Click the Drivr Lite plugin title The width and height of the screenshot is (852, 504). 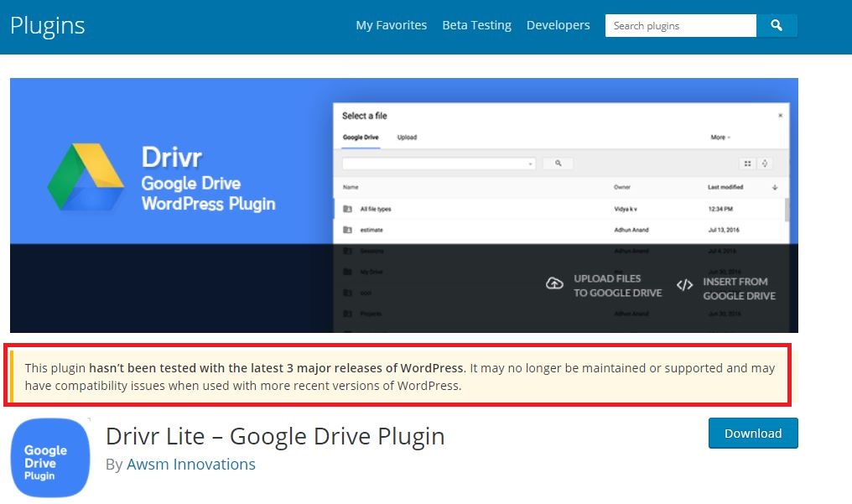(275, 436)
